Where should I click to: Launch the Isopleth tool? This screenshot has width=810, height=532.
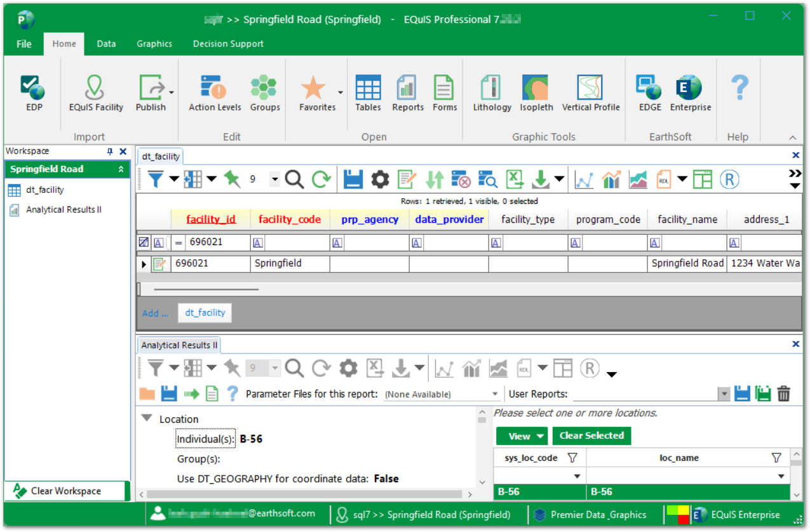tap(536, 93)
